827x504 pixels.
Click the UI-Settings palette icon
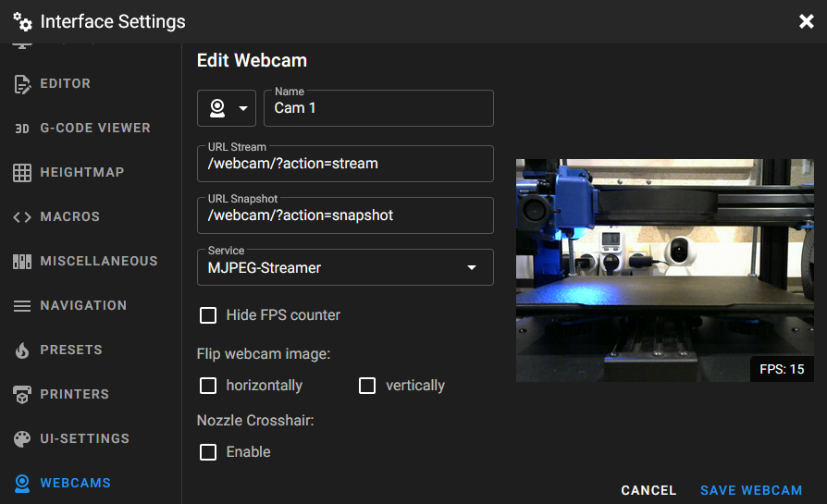click(22, 439)
